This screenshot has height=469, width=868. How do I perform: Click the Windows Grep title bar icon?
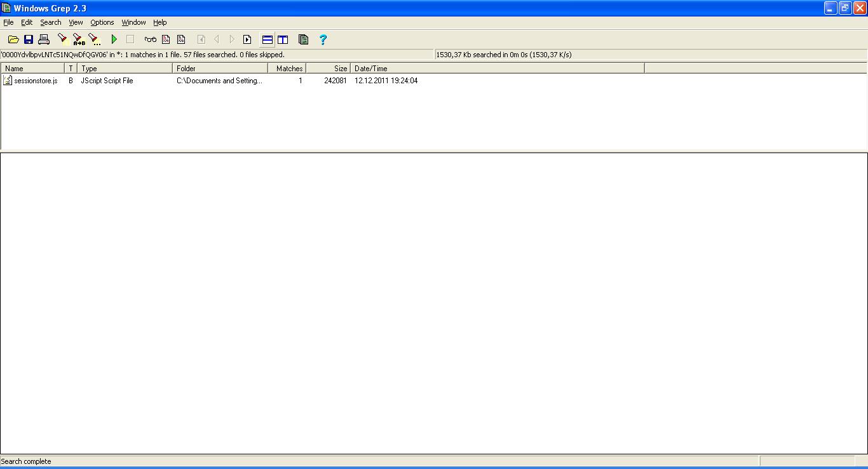[x=6, y=8]
